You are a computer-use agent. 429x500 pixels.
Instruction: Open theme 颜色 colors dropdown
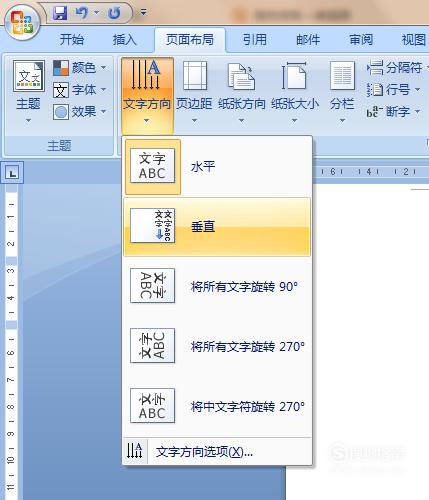click(80, 68)
